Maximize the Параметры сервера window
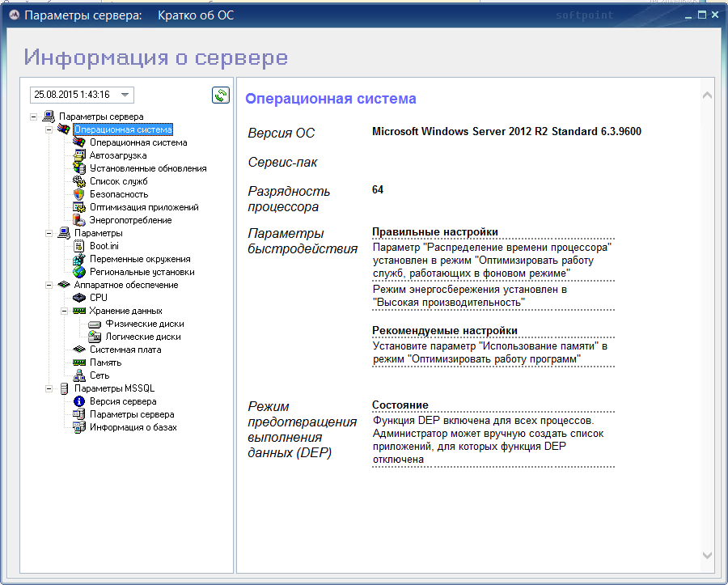The image size is (728, 585). (702, 15)
